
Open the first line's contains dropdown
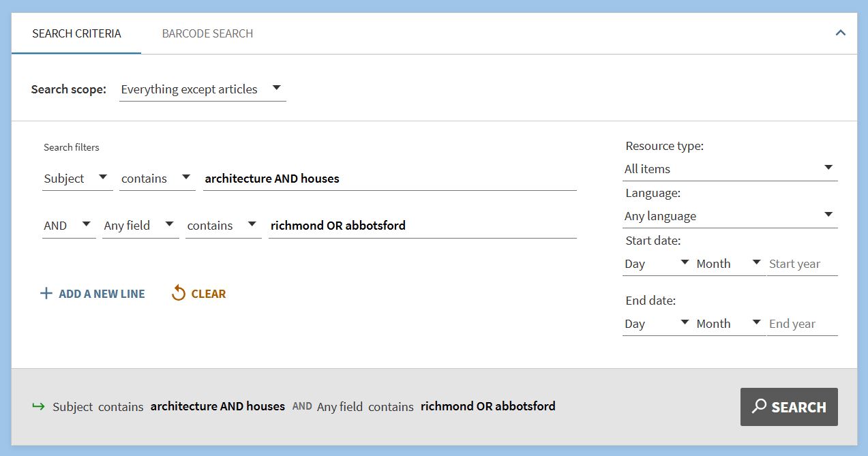[x=156, y=179]
